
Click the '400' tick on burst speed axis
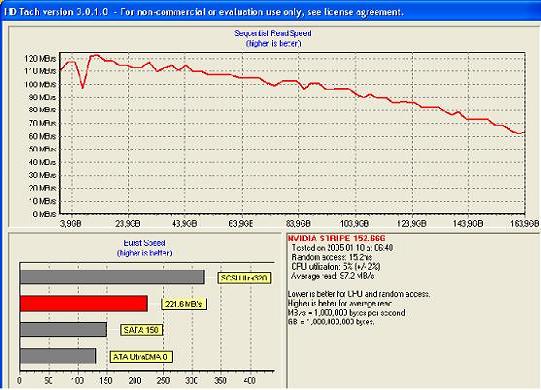pyautogui.click(x=249, y=381)
